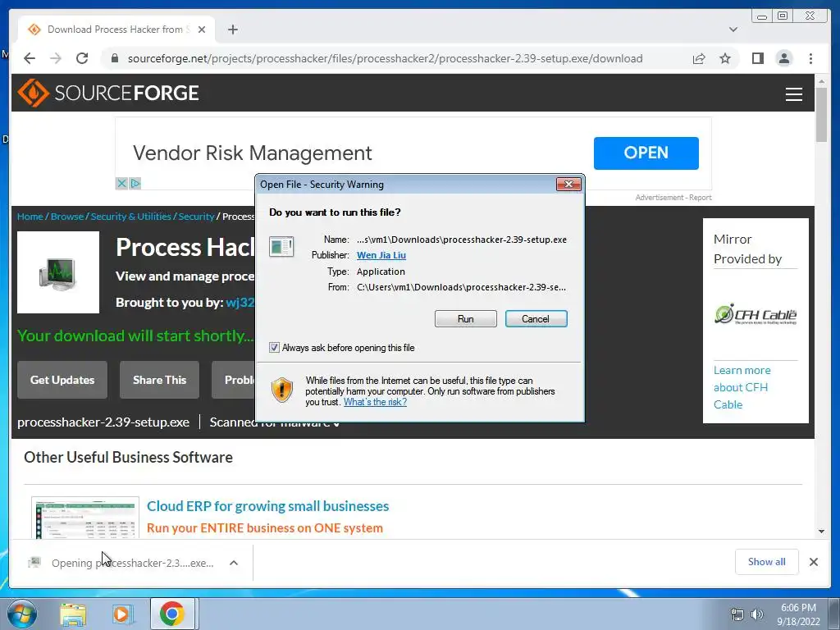Click the page vertical scrollbar thumb
840x630 pixels.
click(x=821, y=113)
